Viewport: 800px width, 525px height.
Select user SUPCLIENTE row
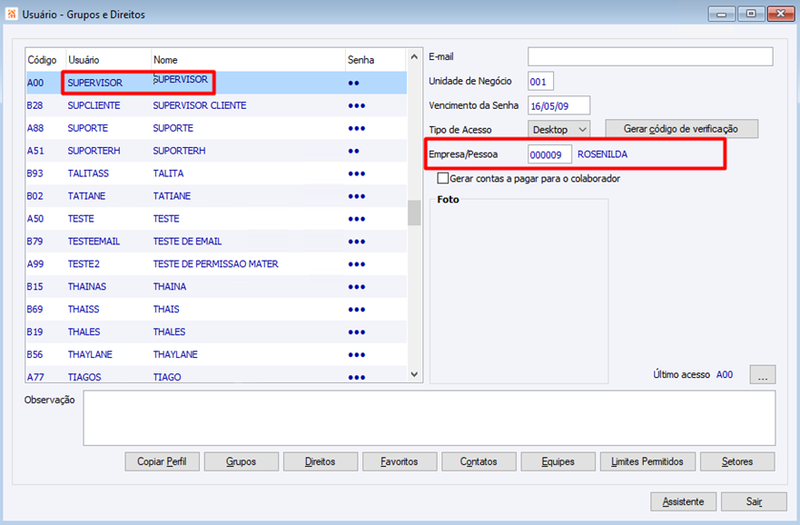pyautogui.click(x=216, y=106)
